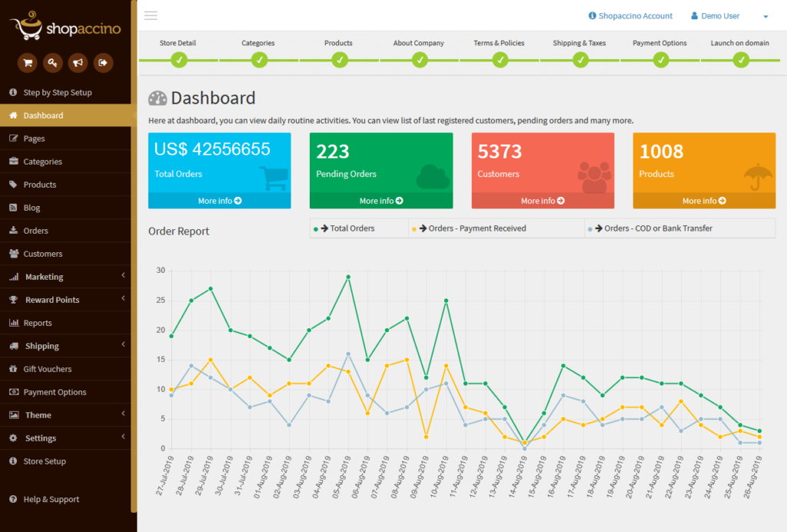
Task: Open Gift Vouchers from the sidebar
Action: click(x=47, y=369)
